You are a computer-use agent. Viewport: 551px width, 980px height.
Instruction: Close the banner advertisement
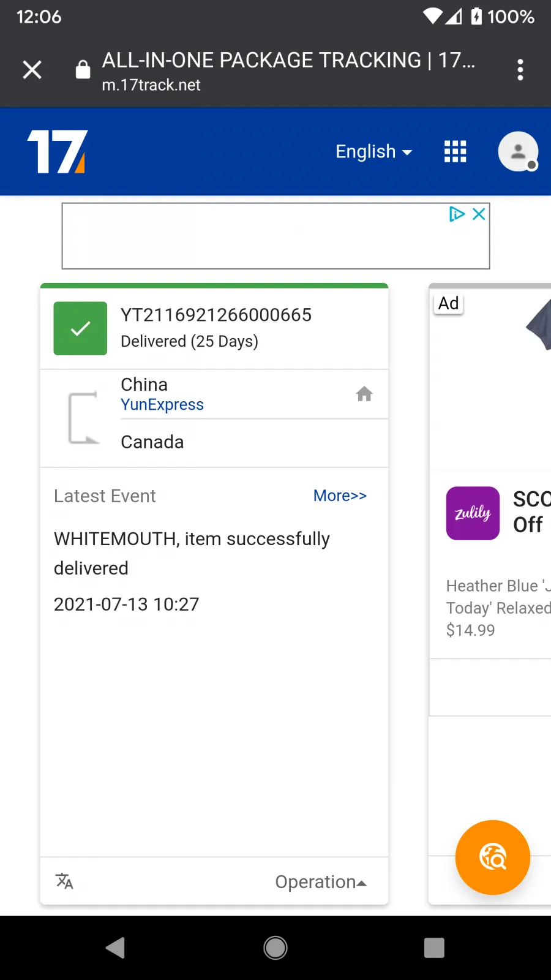479,214
